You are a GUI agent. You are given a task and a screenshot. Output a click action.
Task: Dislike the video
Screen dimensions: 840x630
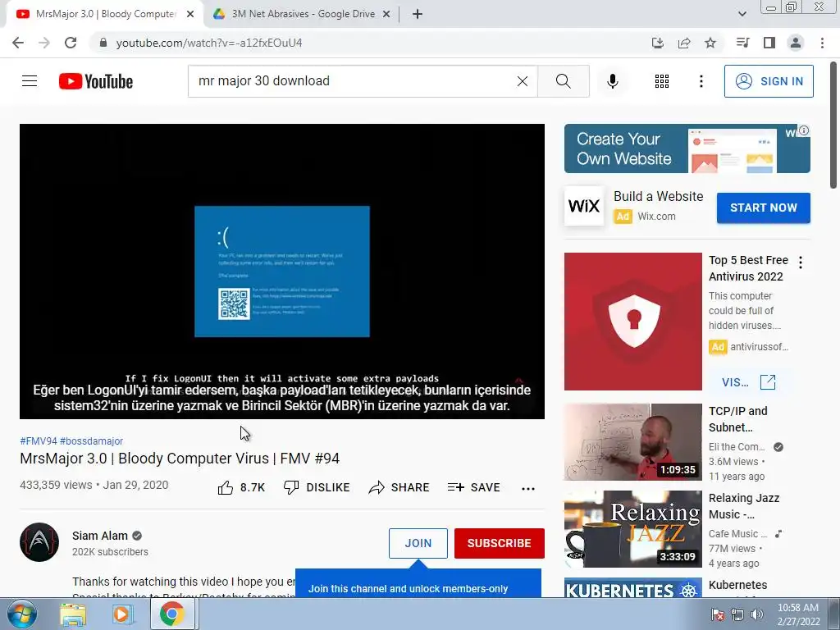(x=317, y=487)
